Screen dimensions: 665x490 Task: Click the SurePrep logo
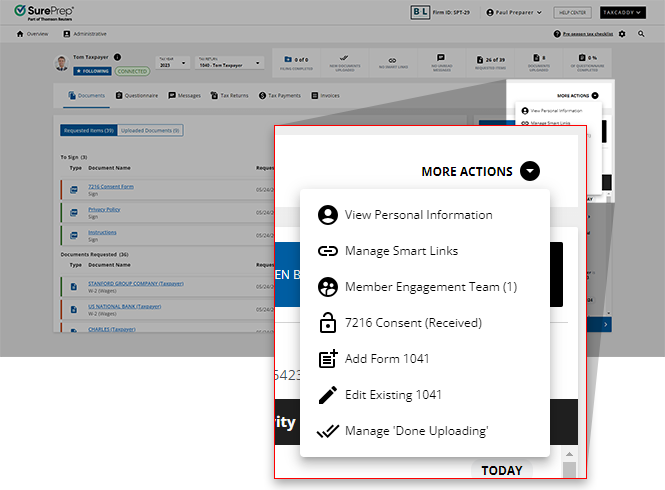coord(44,12)
